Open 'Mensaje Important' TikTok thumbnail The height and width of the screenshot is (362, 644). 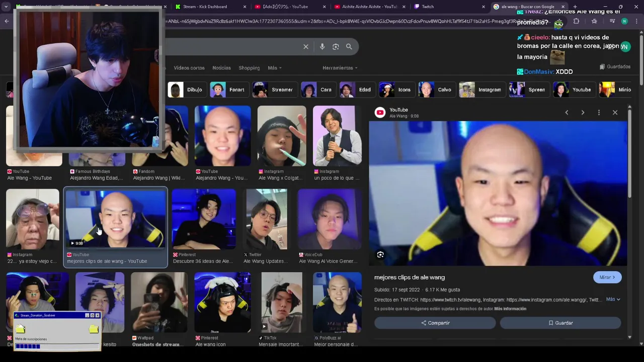282,302
